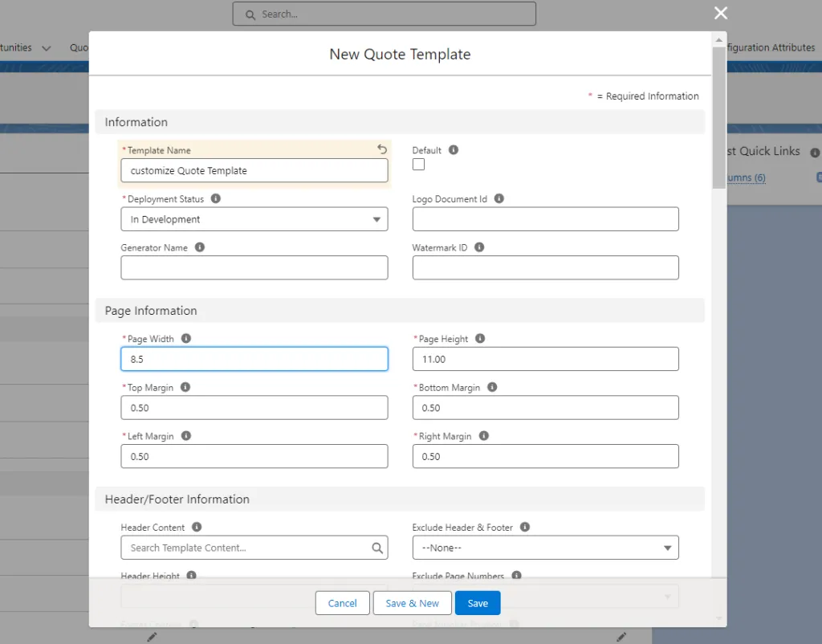Viewport: 822px width, 644px height.
Task: Show help info for Logo Document Id
Action: pos(499,198)
